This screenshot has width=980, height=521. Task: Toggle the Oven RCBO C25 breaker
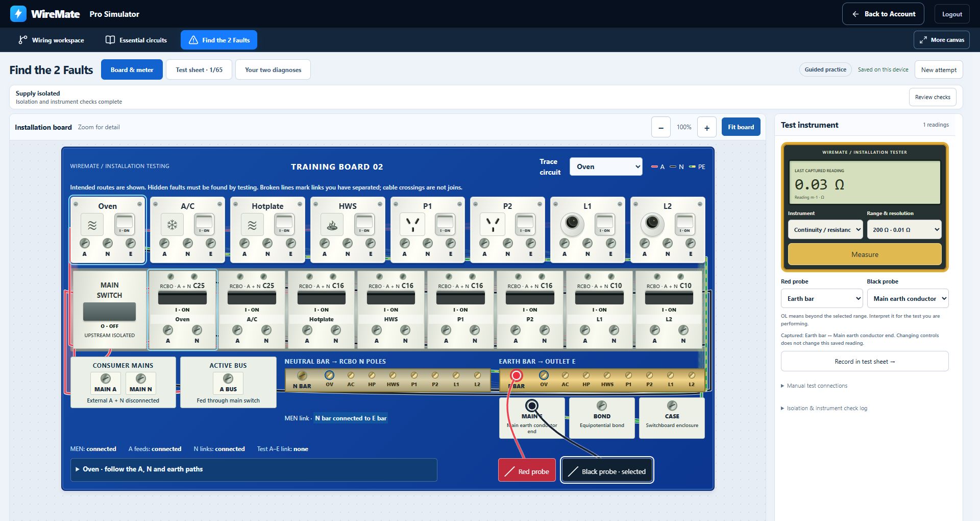182,297
